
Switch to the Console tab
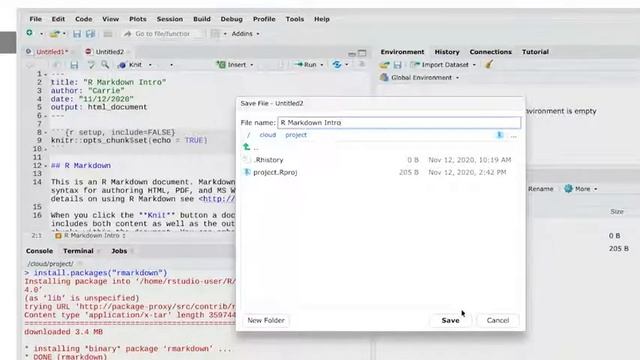[x=39, y=251]
